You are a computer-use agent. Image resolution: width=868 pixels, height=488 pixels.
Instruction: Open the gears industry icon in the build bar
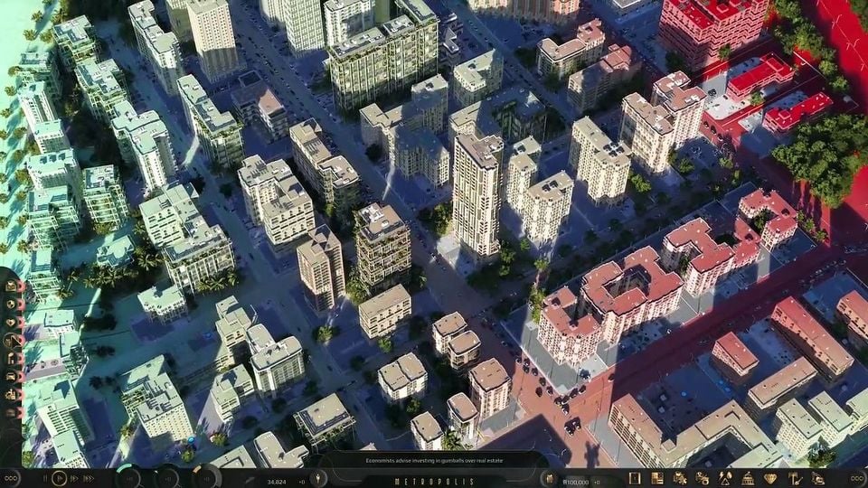click(x=680, y=478)
